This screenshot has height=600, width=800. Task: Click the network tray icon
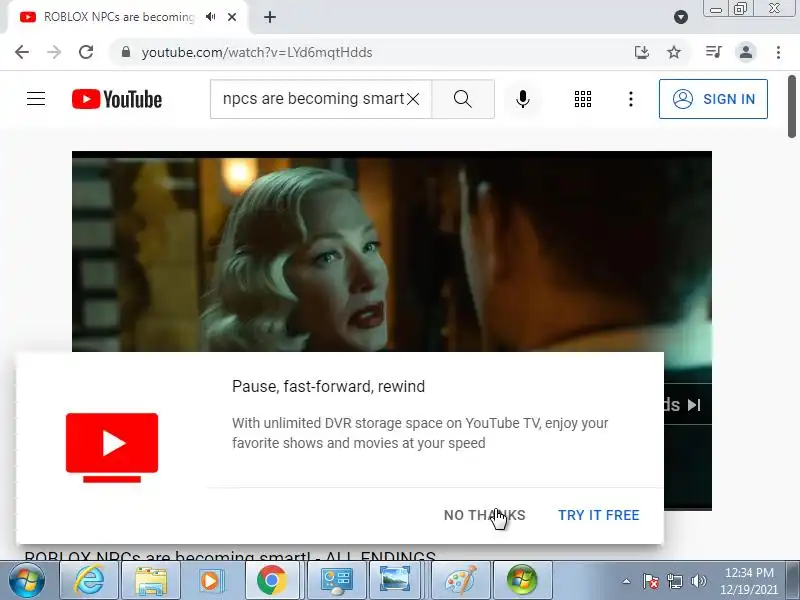click(x=675, y=581)
